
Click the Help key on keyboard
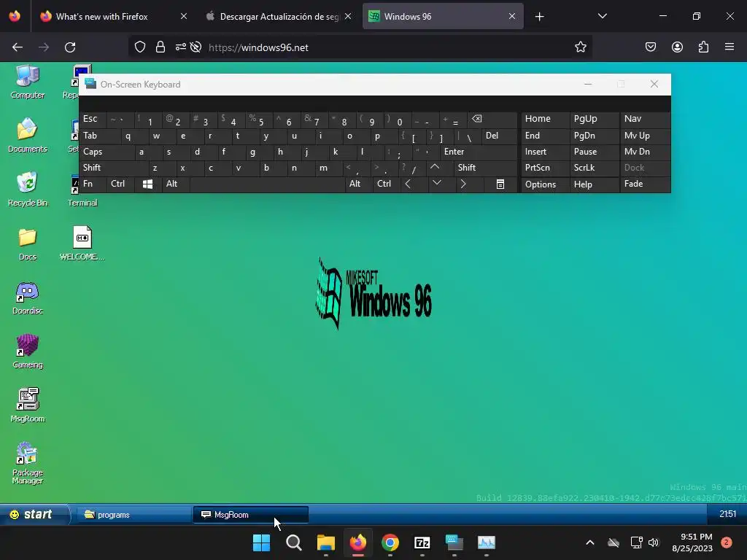594,184
